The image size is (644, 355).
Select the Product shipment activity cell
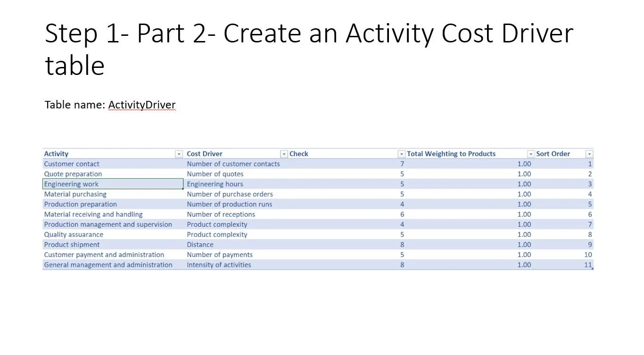(x=72, y=244)
